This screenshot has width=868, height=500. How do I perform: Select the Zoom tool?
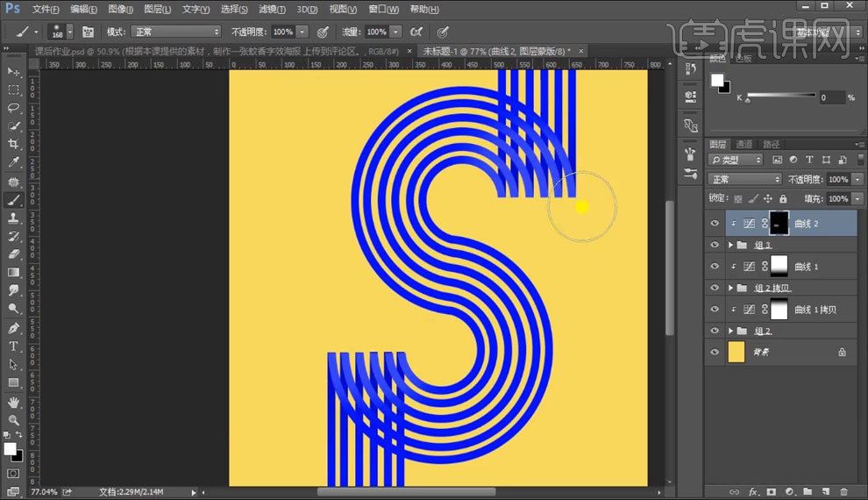[x=13, y=420]
